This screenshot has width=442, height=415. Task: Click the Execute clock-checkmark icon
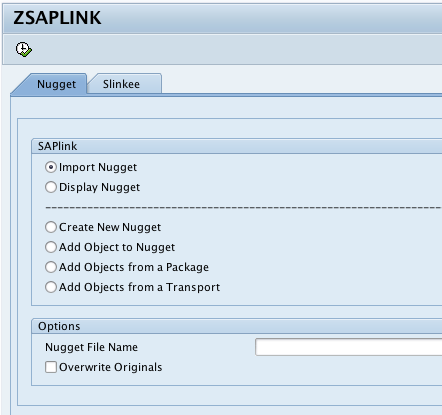(24, 50)
